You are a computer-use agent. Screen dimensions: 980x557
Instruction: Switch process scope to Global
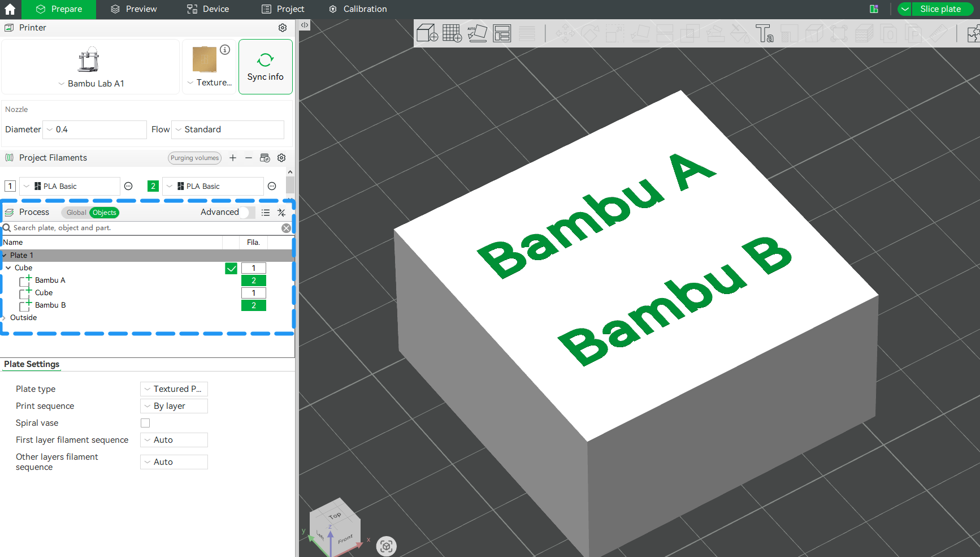76,213
